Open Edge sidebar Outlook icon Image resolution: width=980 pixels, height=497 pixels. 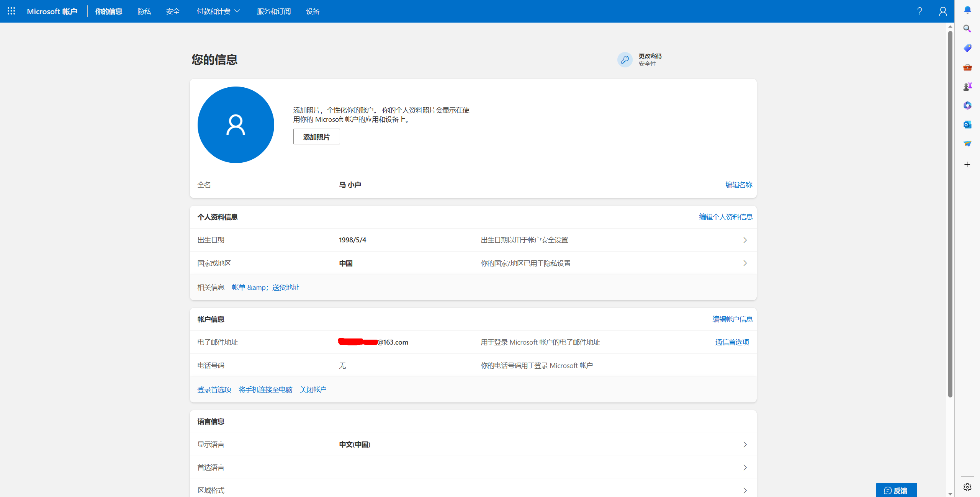coord(967,124)
